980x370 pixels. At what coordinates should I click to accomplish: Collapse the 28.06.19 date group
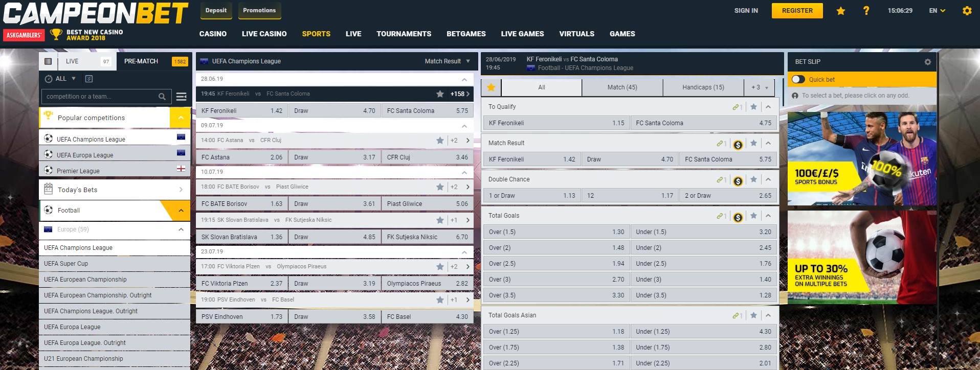(x=464, y=79)
